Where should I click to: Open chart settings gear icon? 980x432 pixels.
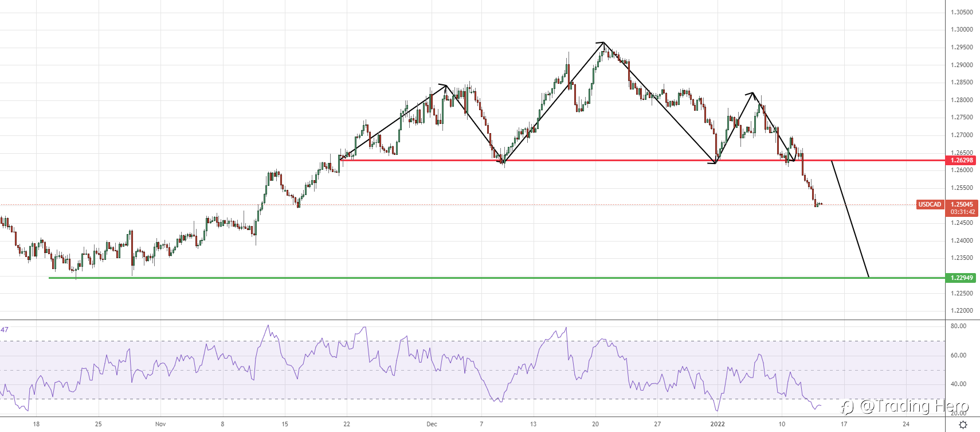(x=963, y=425)
